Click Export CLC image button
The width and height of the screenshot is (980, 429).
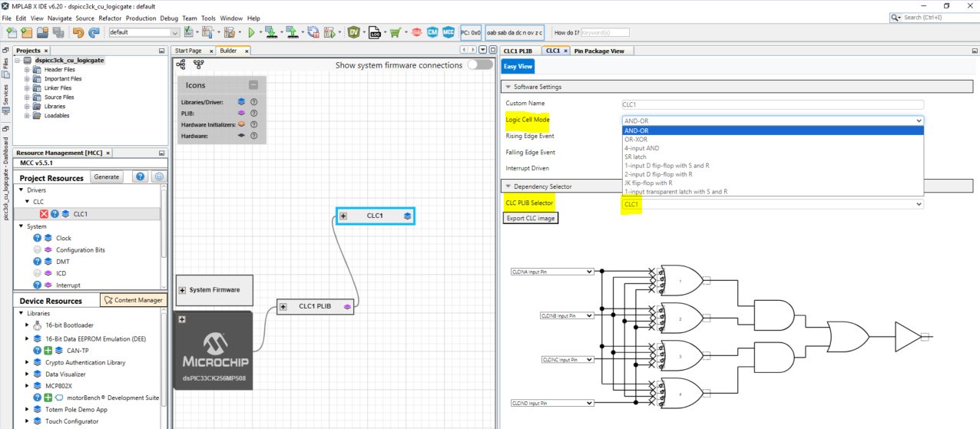[531, 218]
